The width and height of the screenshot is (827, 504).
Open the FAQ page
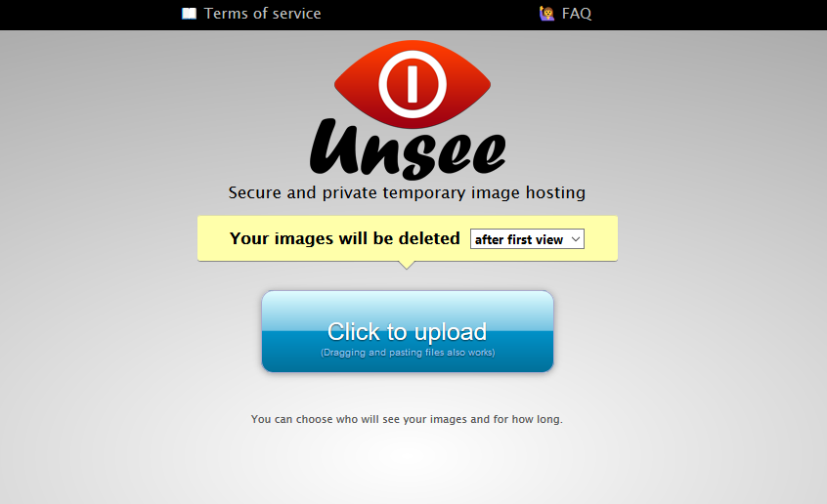tap(577, 13)
